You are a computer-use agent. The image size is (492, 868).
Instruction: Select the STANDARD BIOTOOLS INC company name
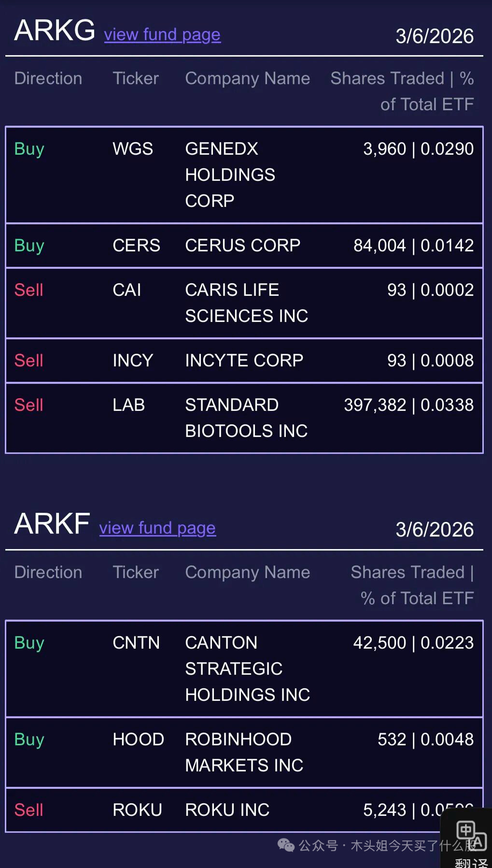pos(246,418)
